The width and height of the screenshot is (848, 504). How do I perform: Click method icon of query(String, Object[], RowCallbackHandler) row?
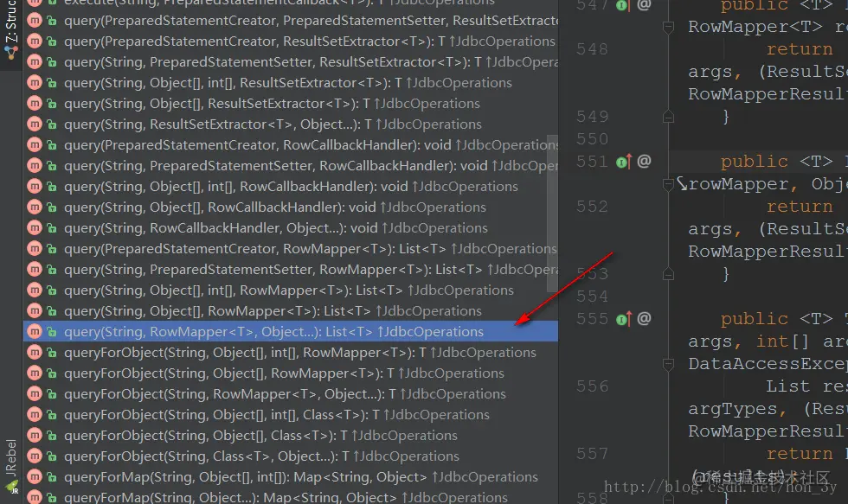click(35, 207)
